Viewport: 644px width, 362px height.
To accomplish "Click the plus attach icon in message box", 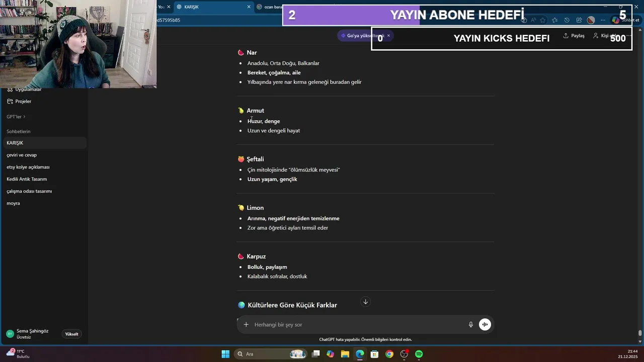I will 246,325.
